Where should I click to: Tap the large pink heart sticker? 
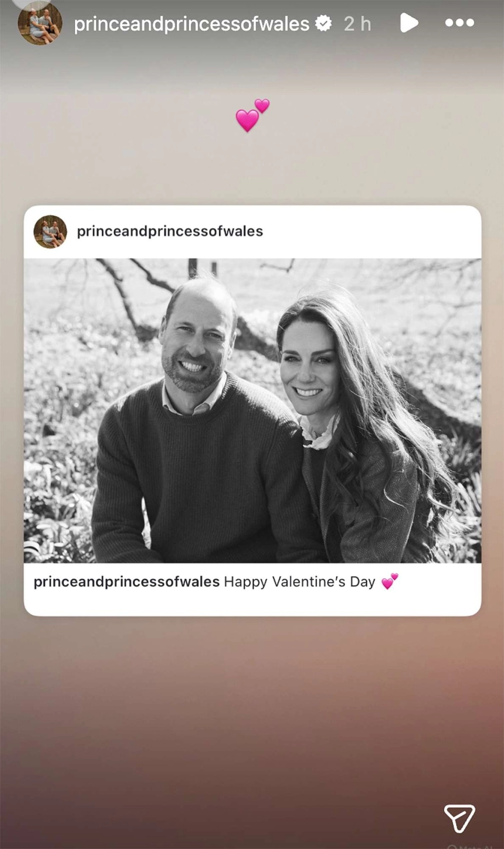[247, 121]
